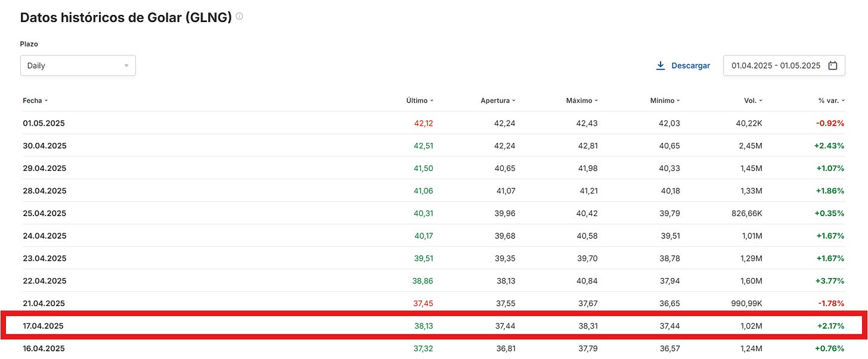Click the closing price 41,50
Viewport: 868px width, 359px height.
coord(424,168)
